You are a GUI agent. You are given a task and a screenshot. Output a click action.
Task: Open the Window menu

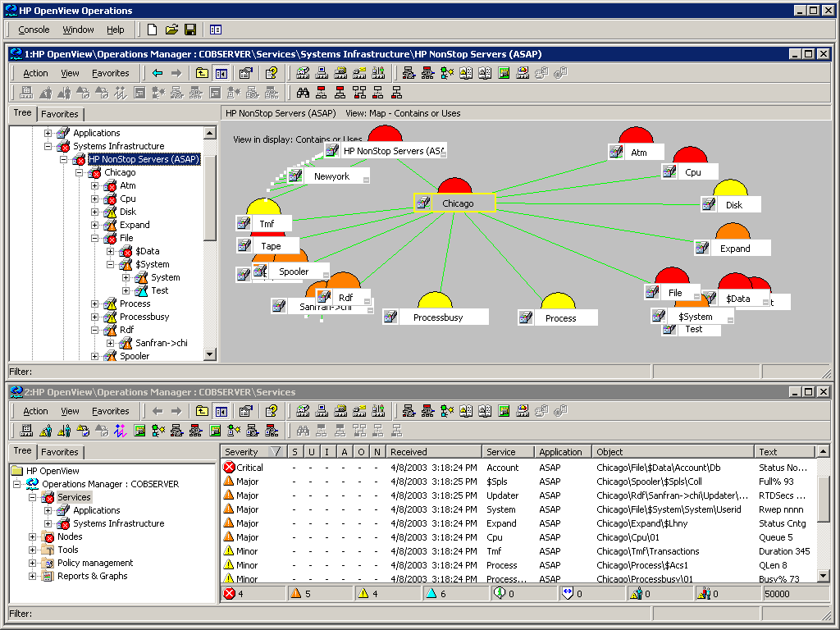[x=78, y=30]
